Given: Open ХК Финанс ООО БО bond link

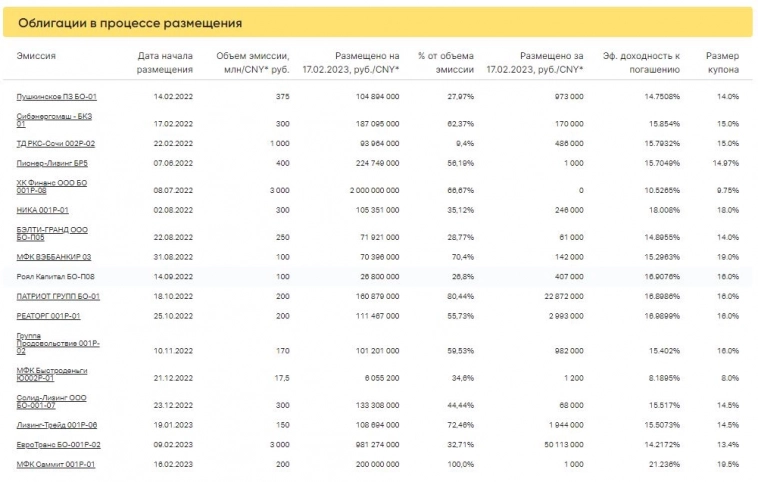Looking at the screenshot, I should (51, 183).
